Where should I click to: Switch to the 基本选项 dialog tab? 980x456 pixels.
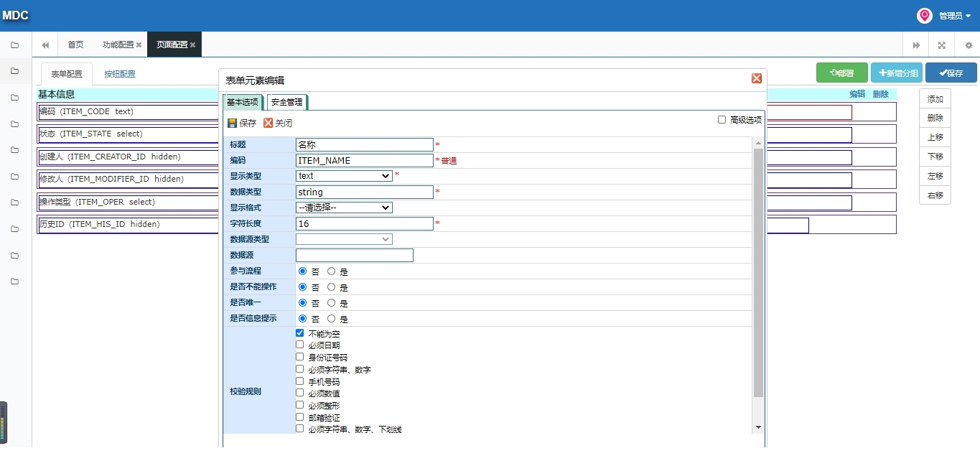coord(243,102)
